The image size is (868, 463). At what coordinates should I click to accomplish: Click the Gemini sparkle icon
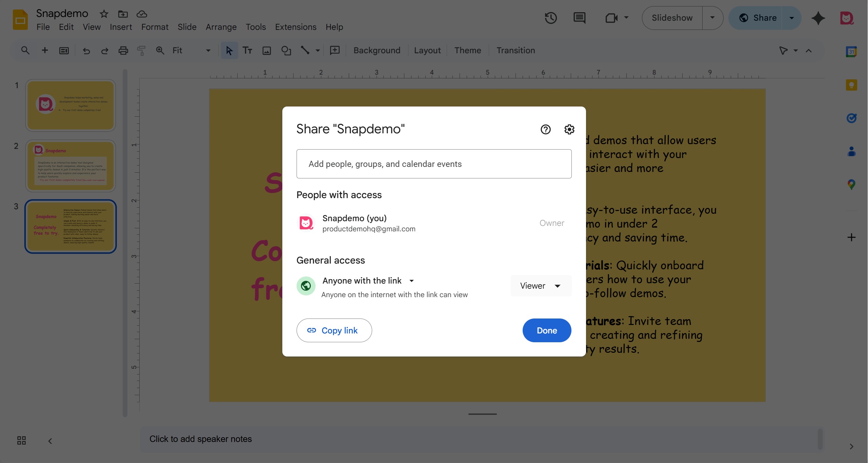tap(818, 18)
